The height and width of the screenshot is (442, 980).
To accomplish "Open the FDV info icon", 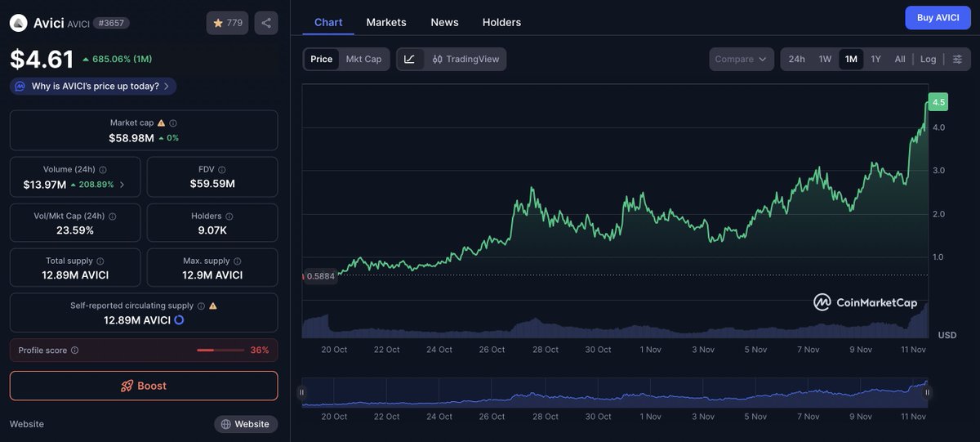I will [x=221, y=169].
